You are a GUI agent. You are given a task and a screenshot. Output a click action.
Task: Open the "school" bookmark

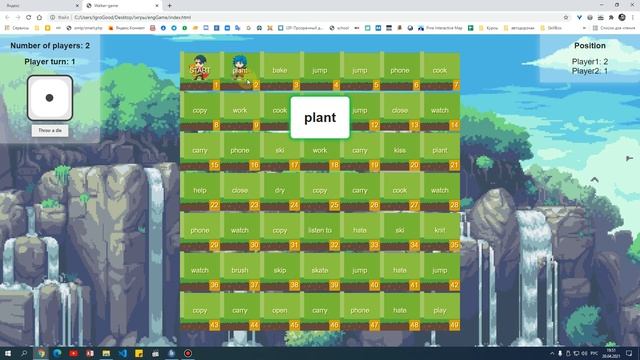click(x=340, y=28)
